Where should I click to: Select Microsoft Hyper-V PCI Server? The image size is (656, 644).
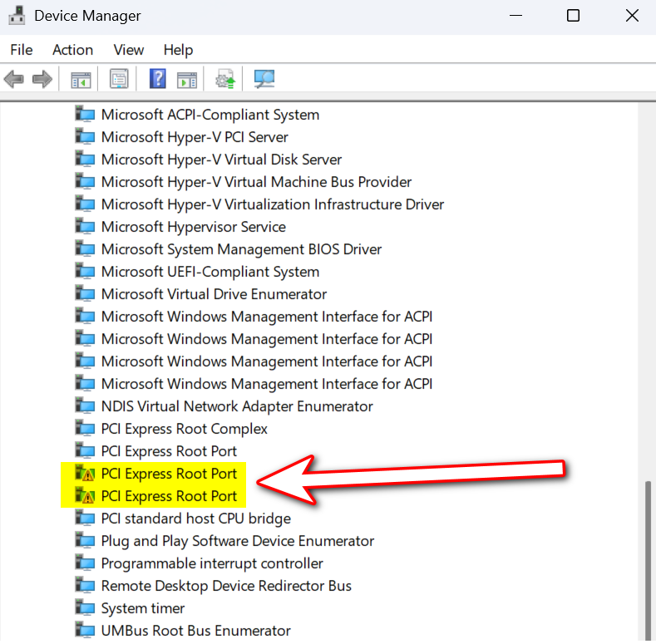click(195, 137)
